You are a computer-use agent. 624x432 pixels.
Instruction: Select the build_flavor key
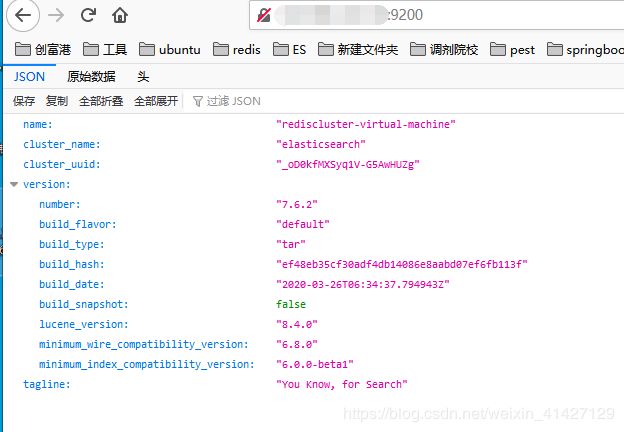point(78,224)
